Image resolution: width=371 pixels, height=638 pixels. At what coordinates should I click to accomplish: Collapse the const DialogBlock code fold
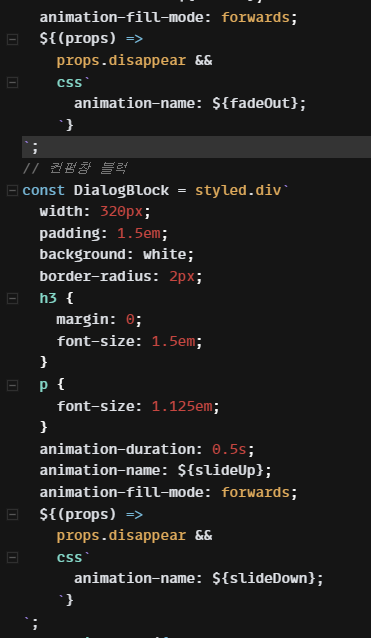pyautogui.click(x=12, y=190)
